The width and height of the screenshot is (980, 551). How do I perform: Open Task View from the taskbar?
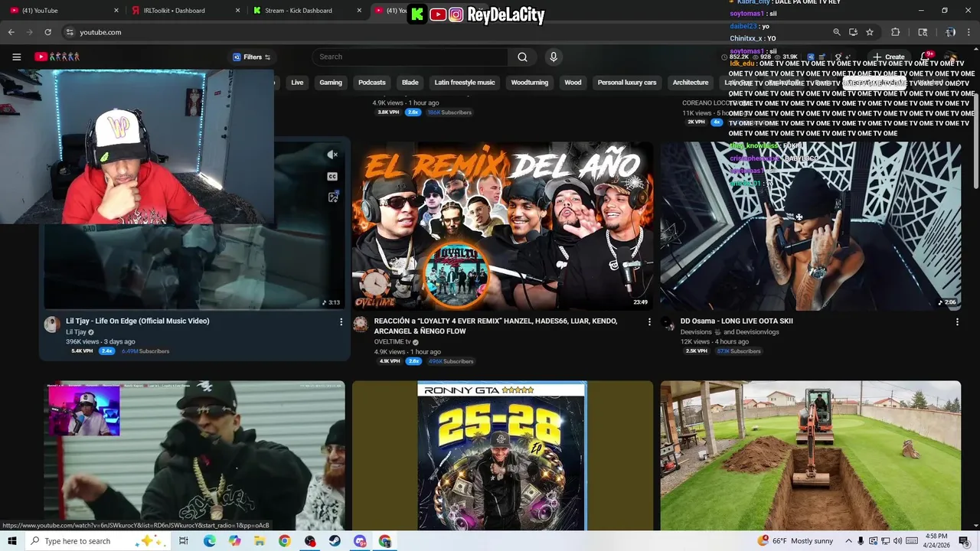[184, 541]
